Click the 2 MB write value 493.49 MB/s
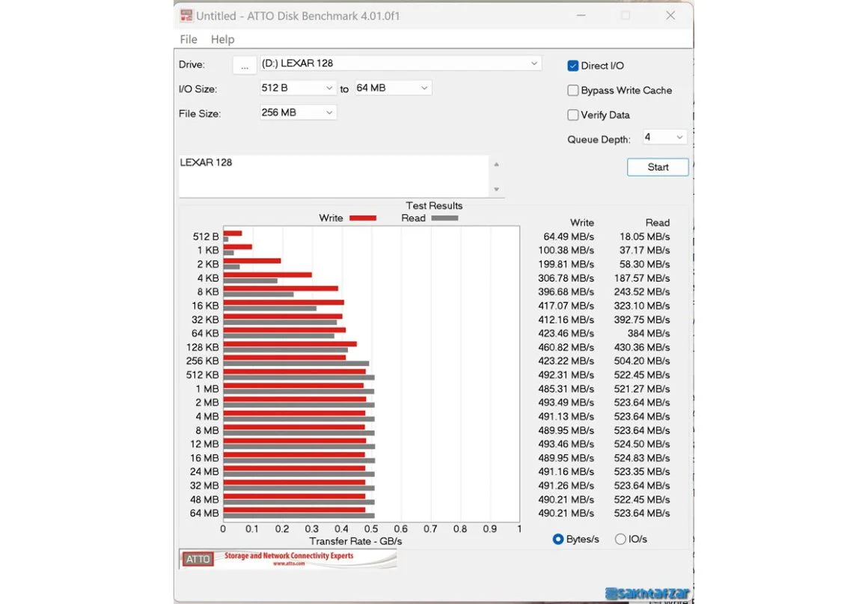The image size is (868, 604). coord(566,403)
